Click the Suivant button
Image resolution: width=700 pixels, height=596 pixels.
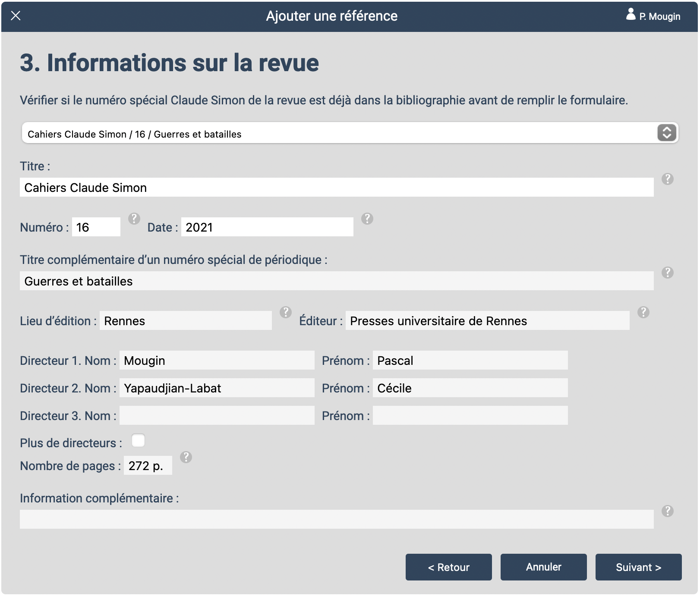point(638,567)
